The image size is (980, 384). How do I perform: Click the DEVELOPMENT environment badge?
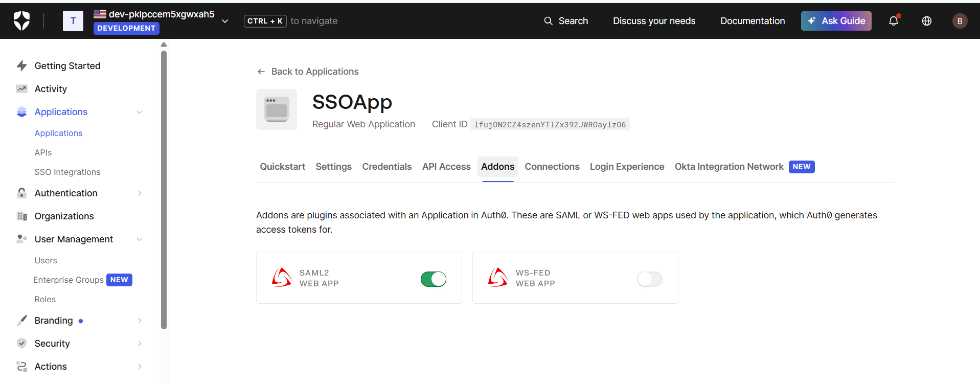pyautogui.click(x=126, y=28)
